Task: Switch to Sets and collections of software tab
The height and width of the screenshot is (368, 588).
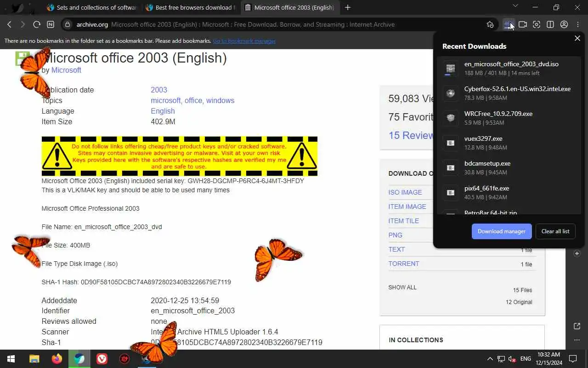Action: click(91, 7)
